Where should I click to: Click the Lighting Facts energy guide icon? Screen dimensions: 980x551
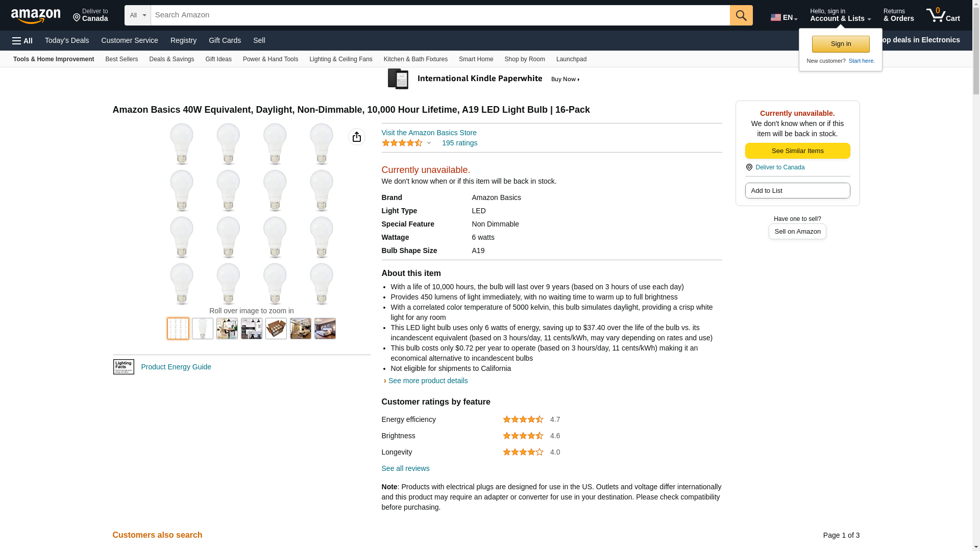124,367
